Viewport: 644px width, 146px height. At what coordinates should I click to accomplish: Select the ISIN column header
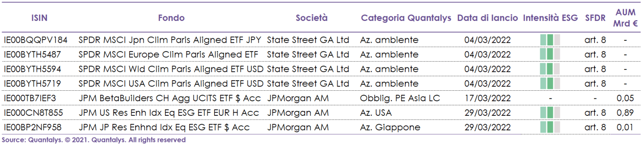tap(39, 18)
